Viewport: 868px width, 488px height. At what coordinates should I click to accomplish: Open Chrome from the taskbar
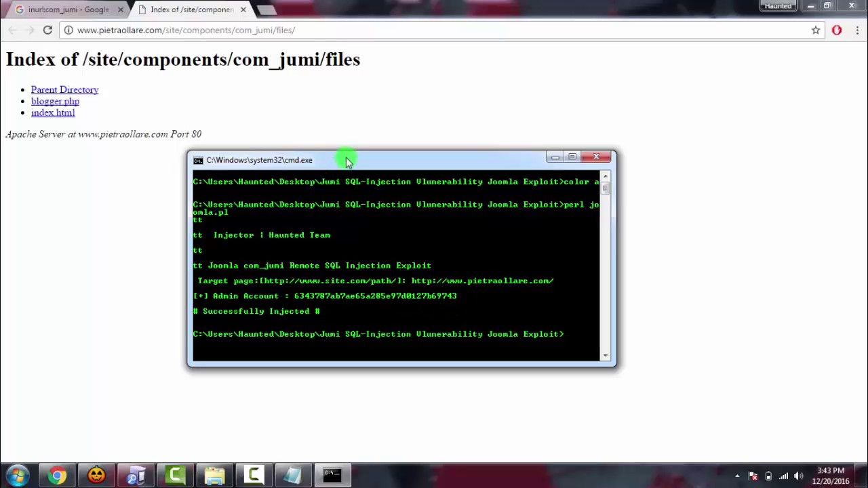pyautogui.click(x=57, y=475)
